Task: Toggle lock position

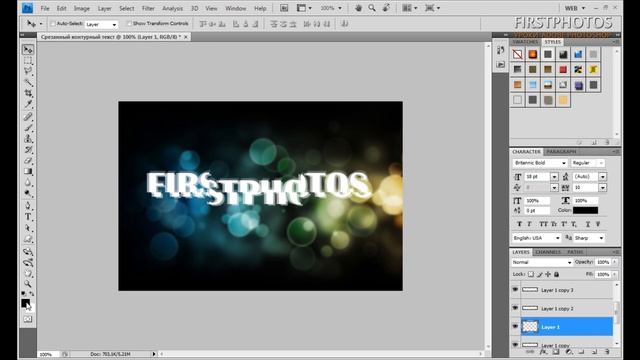Action: tap(548, 274)
